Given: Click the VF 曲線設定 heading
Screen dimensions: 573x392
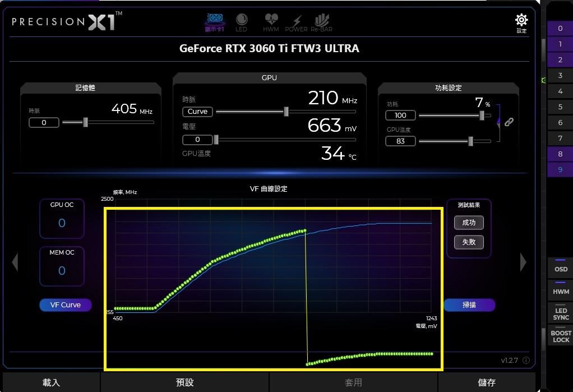Looking at the screenshot, I should [269, 188].
